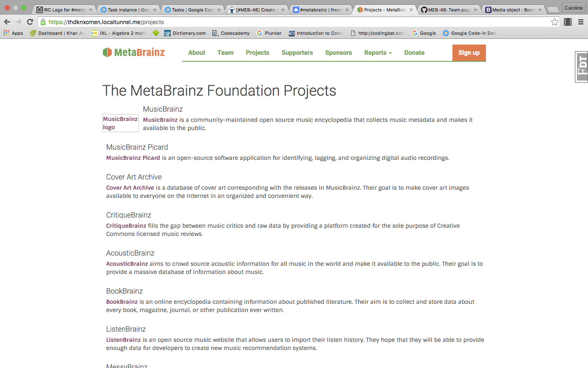Click the browser forward arrow

coord(18,22)
